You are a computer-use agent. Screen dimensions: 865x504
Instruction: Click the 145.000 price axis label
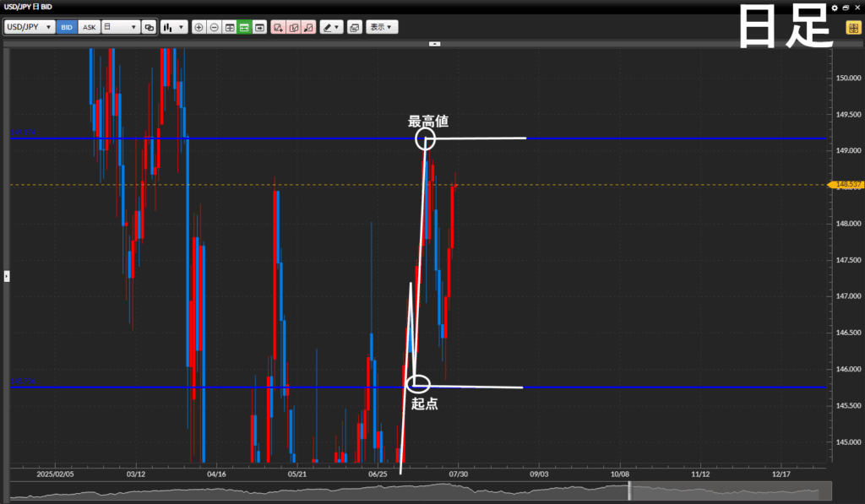[x=848, y=442]
